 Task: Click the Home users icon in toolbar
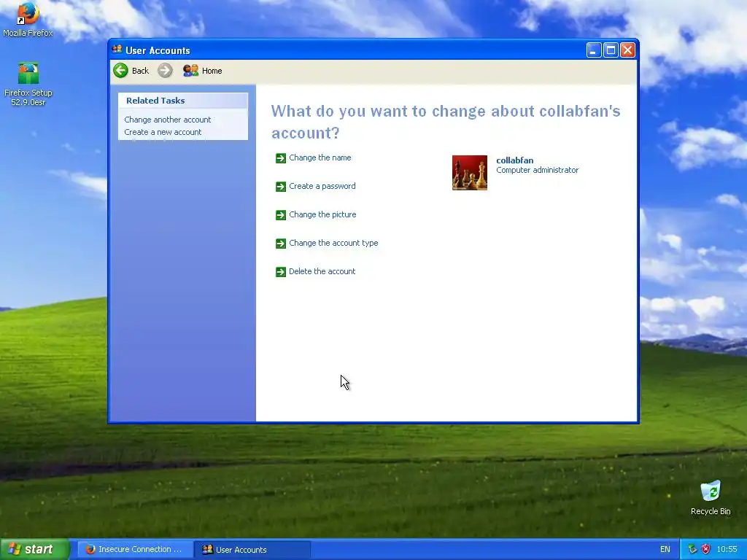click(x=190, y=71)
